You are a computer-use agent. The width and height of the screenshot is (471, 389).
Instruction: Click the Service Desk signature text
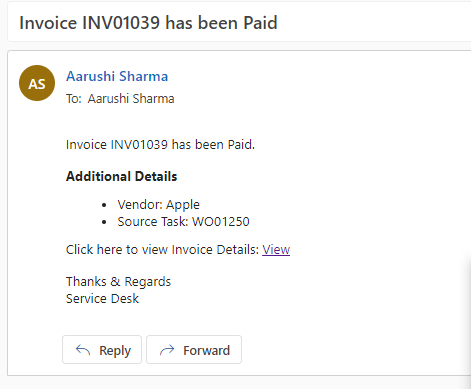102,298
